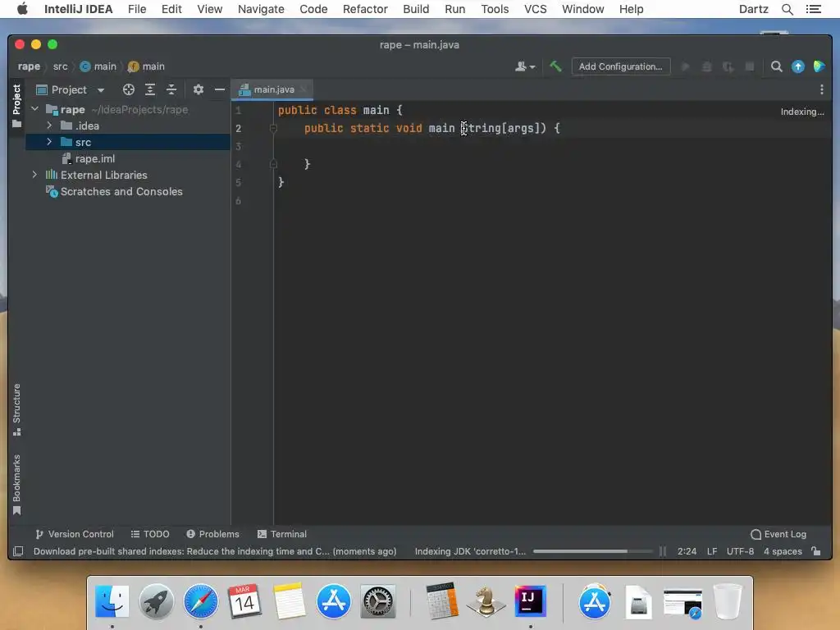Screen dimensions: 840x630
Task: Open the Search Everywhere magnifier in the toolbar
Action: (776, 66)
